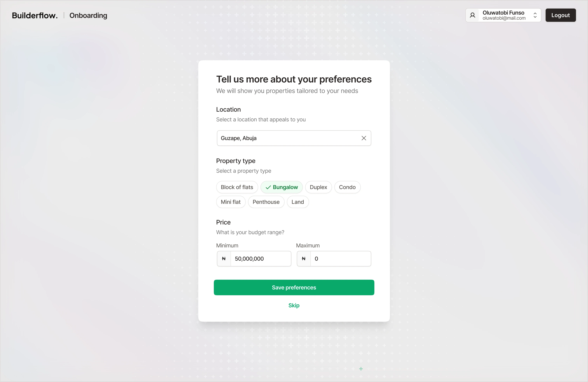
Task: Select the Block of flats property type
Action: point(237,187)
